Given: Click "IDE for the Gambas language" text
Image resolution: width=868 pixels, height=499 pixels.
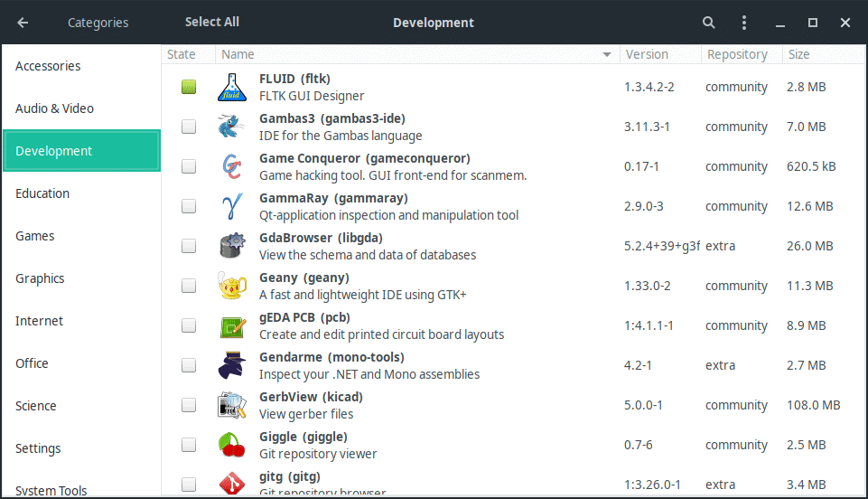Looking at the screenshot, I should [x=341, y=136].
